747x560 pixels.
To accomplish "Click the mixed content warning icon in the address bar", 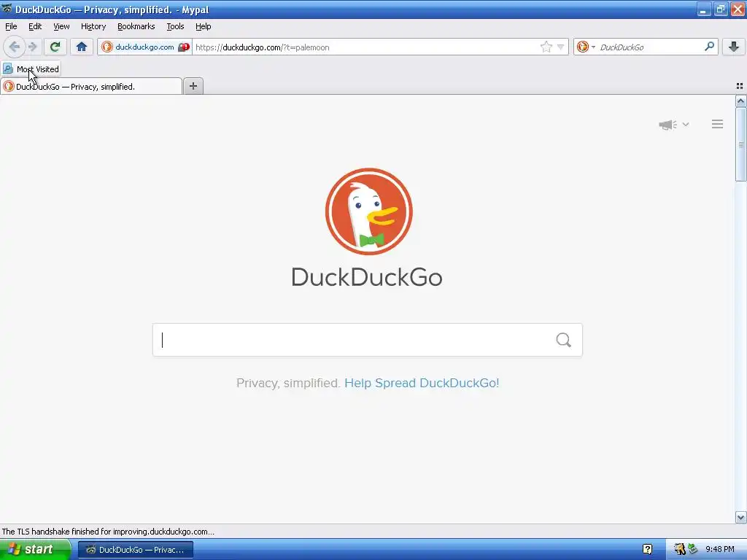I will coord(184,47).
